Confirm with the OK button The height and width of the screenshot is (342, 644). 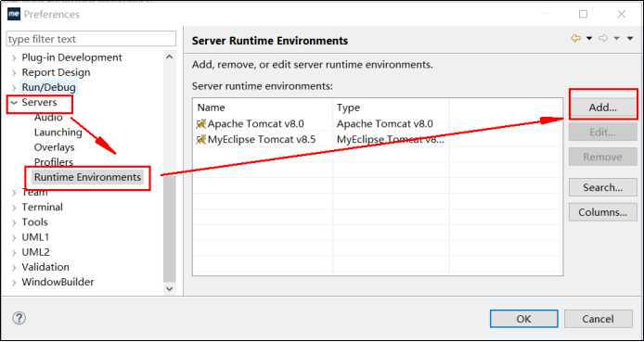523,319
